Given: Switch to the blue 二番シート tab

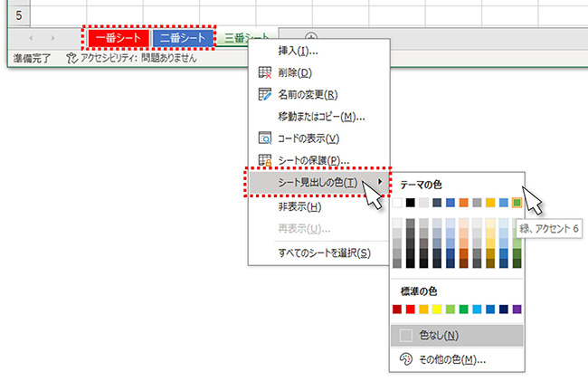Looking at the screenshot, I should 184,38.
